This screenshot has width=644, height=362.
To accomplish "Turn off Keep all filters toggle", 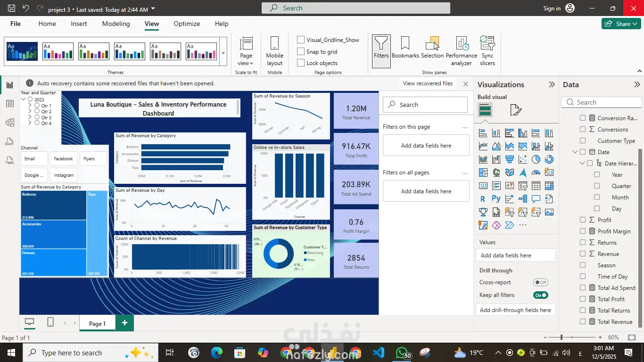I will point(541,295).
